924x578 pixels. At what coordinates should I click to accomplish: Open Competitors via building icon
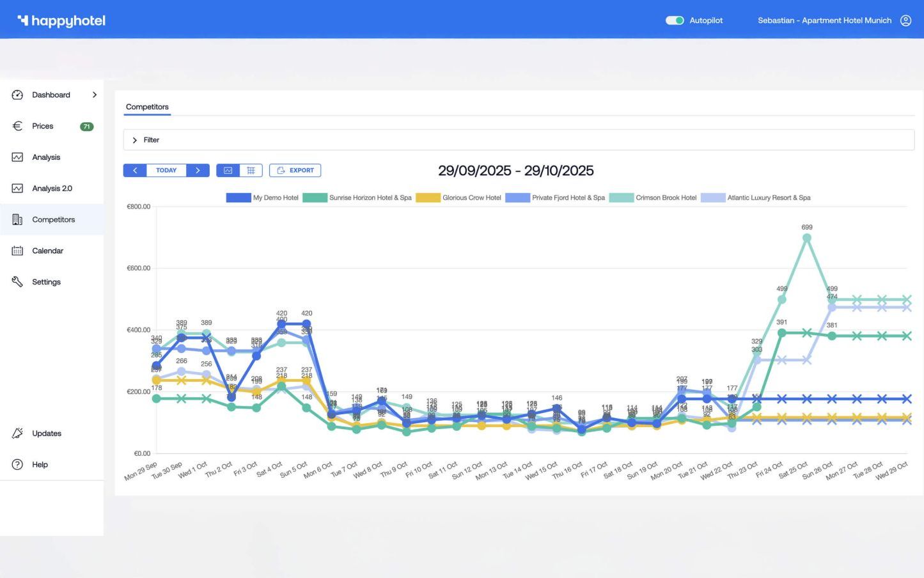tap(17, 220)
